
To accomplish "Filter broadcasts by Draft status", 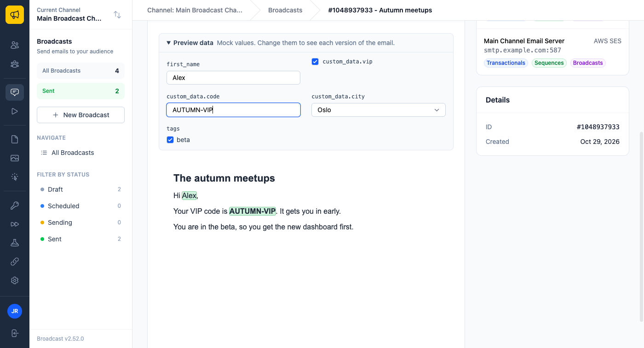I will click(80, 189).
